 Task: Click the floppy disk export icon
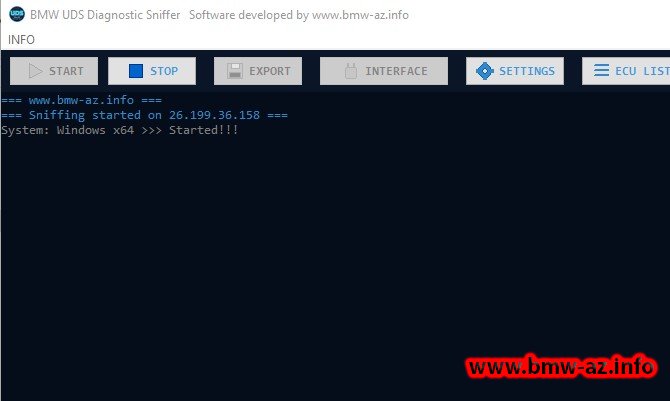(235, 71)
